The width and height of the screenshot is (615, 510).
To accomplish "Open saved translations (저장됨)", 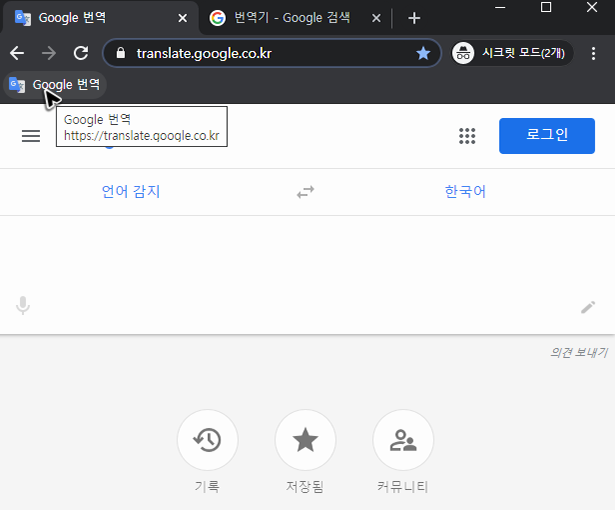I will [x=305, y=440].
